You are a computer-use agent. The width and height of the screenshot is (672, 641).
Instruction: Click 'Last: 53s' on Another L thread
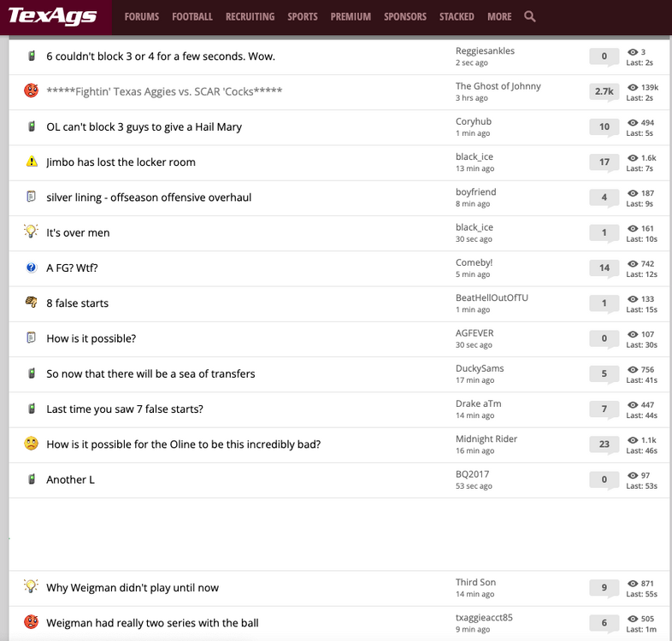(x=641, y=486)
